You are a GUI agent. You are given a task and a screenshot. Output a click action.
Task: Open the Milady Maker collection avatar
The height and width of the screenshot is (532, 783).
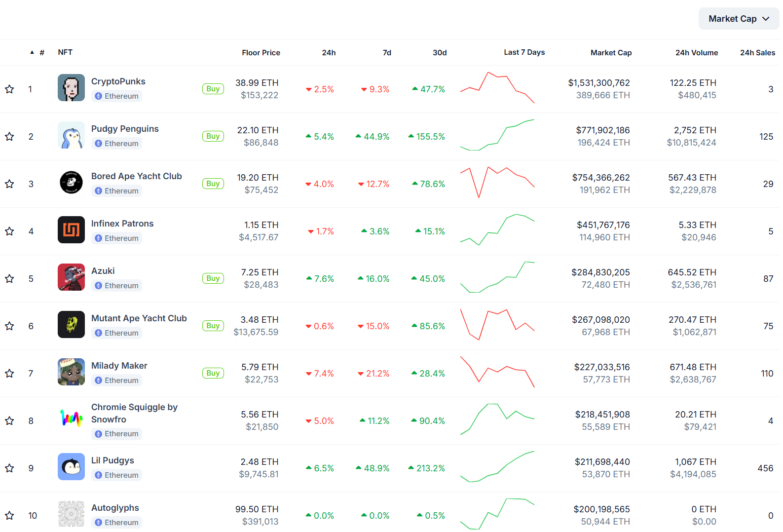[71, 372]
